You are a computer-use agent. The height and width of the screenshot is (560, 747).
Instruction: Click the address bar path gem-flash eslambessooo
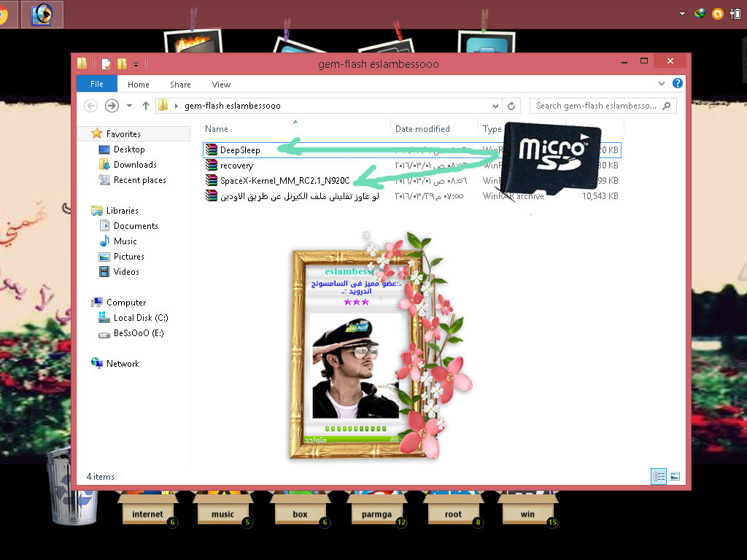(233, 106)
